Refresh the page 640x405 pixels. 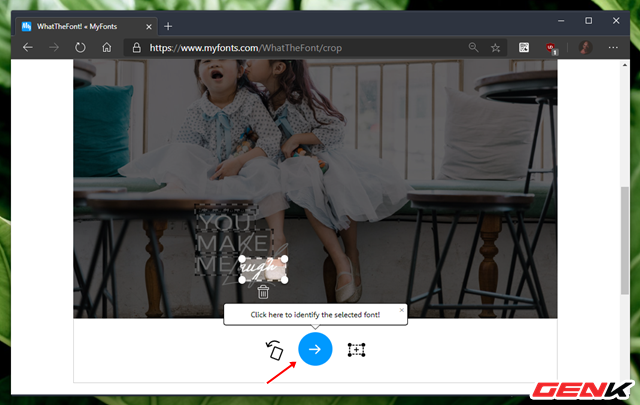(x=78, y=47)
